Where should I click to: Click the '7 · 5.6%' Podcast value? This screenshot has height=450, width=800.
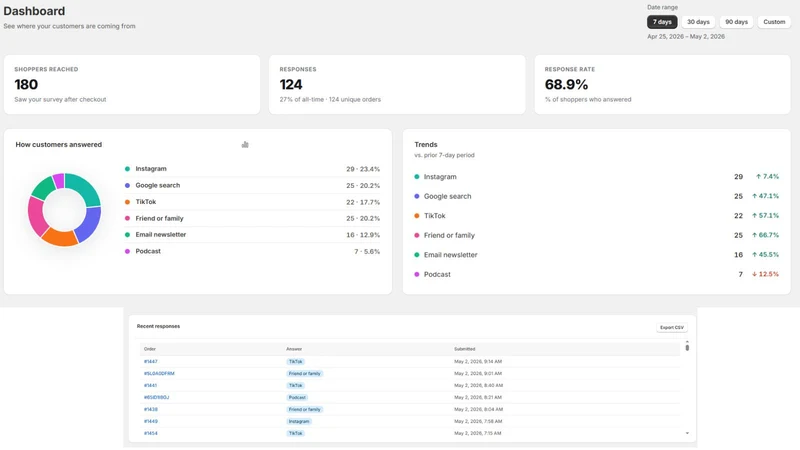tap(367, 252)
